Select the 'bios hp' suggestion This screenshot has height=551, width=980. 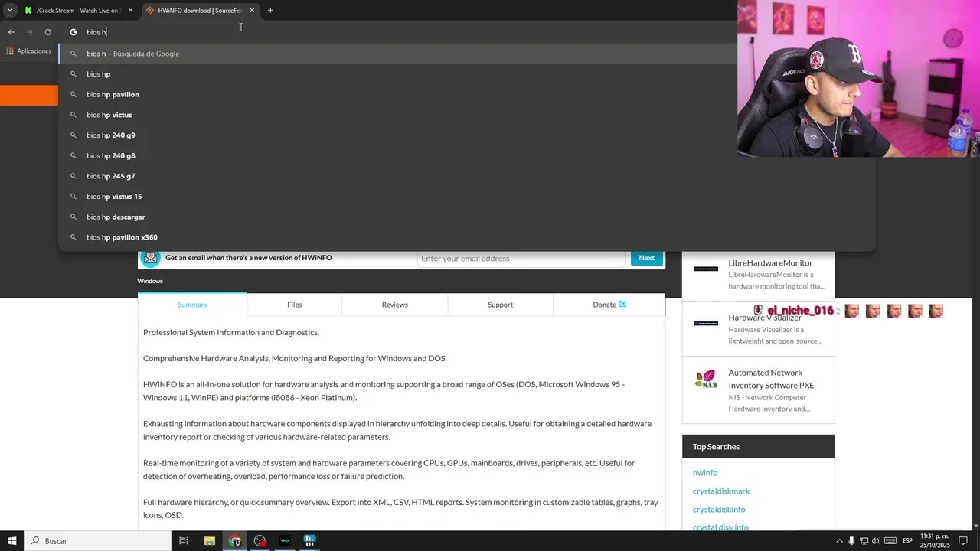(x=398, y=74)
